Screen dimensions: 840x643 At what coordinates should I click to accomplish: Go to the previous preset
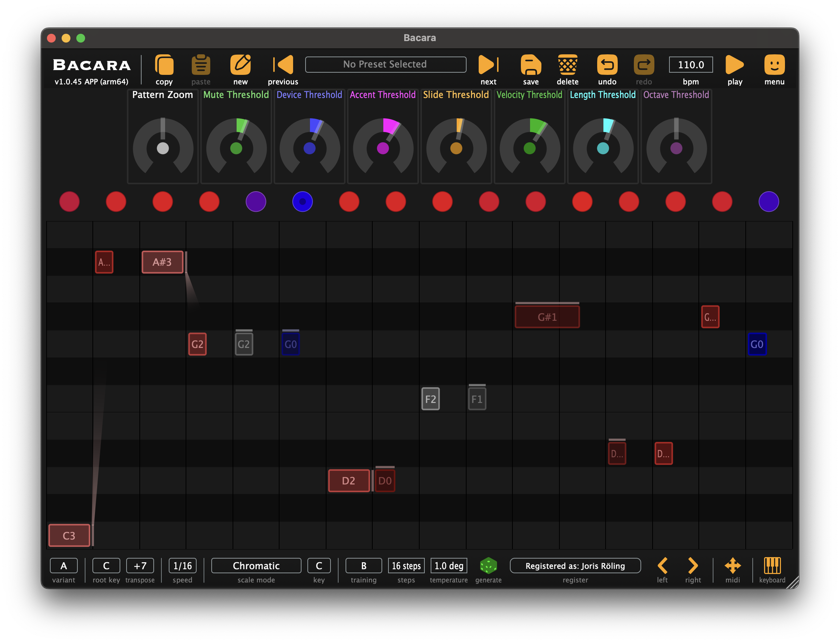pos(284,65)
